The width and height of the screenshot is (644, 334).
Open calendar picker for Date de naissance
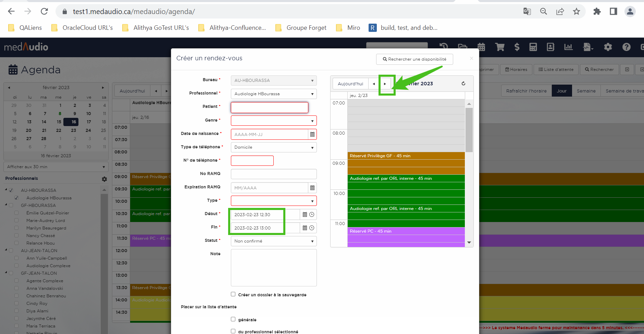pos(312,135)
